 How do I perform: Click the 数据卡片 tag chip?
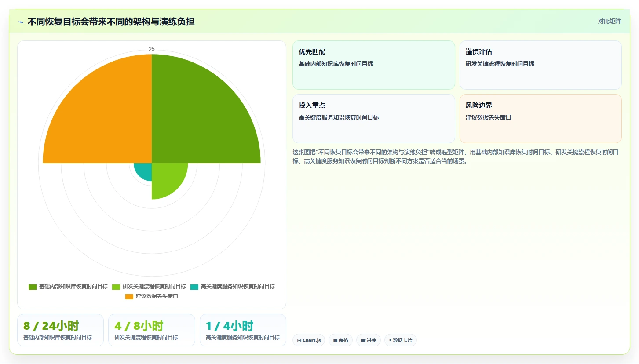[x=401, y=340]
